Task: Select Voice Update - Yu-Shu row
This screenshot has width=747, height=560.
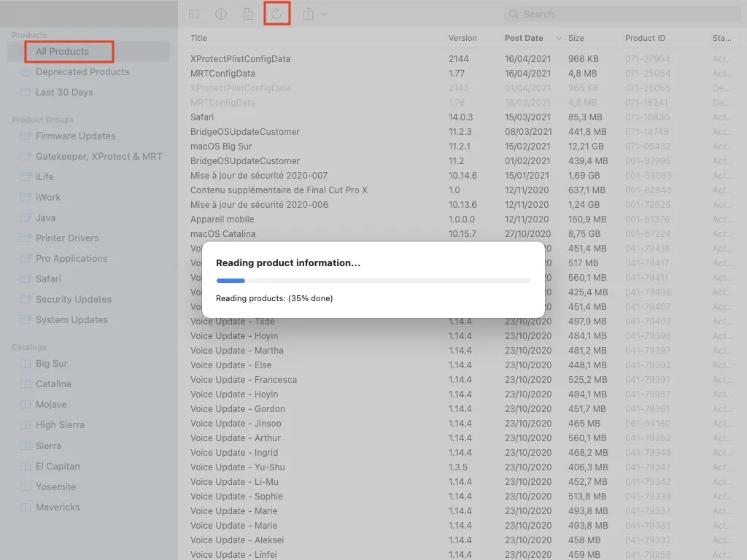Action: click(462, 467)
